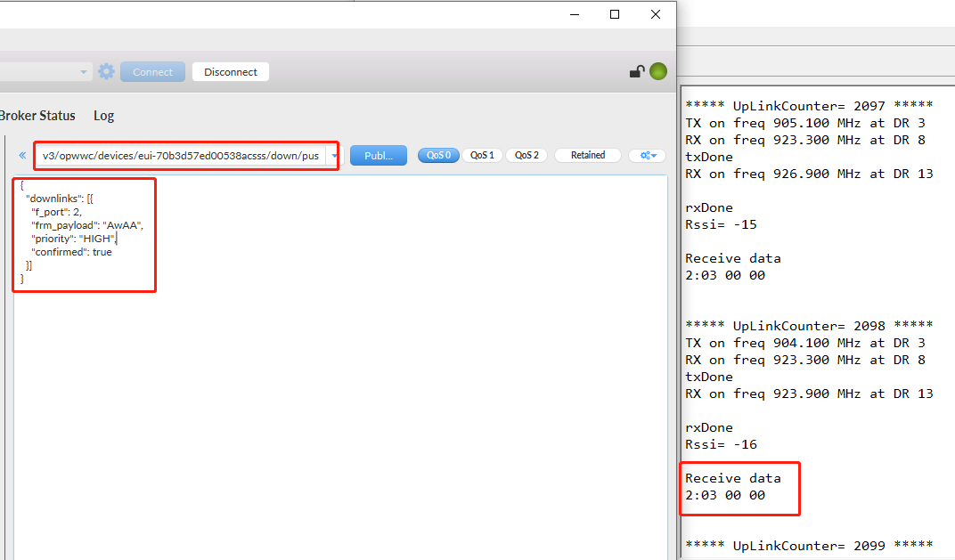Open the connection settings gear icon
This screenshot has width=955, height=560.
point(106,72)
